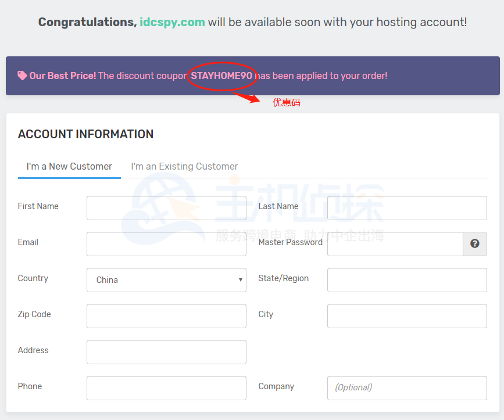Click the Account Information heading
504x420 pixels.
pyautogui.click(x=85, y=134)
